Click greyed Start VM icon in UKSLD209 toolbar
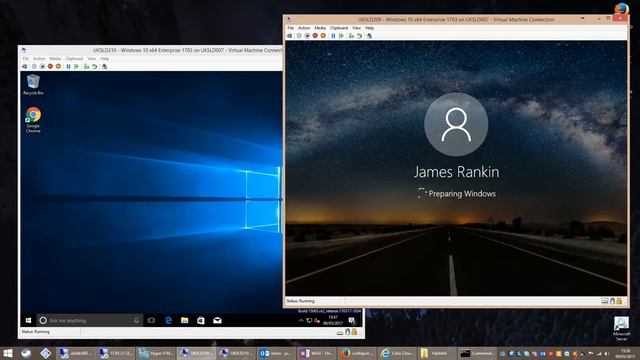 [x=299, y=36]
